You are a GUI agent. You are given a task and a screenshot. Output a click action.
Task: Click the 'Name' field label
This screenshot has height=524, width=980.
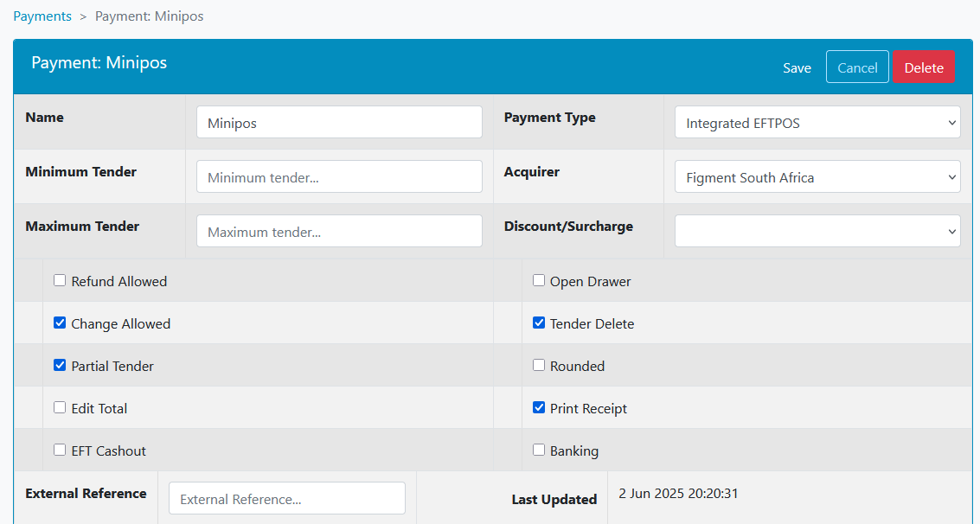tap(44, 118)
